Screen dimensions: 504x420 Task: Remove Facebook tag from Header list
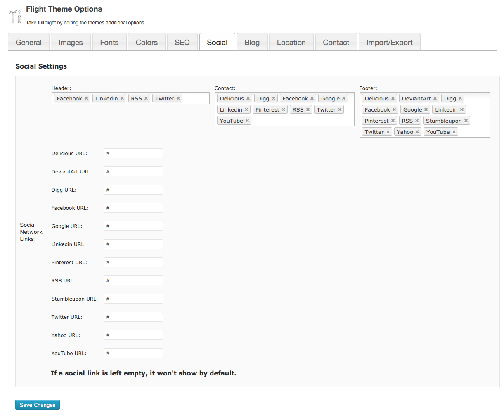pyautogui.click(x=86, y=98)
